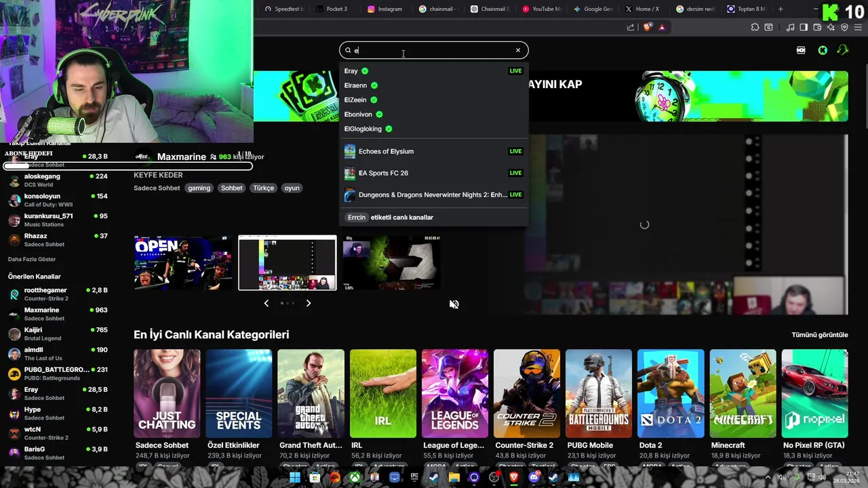Select ElGlogloking from search suggestions

point(433,129)
